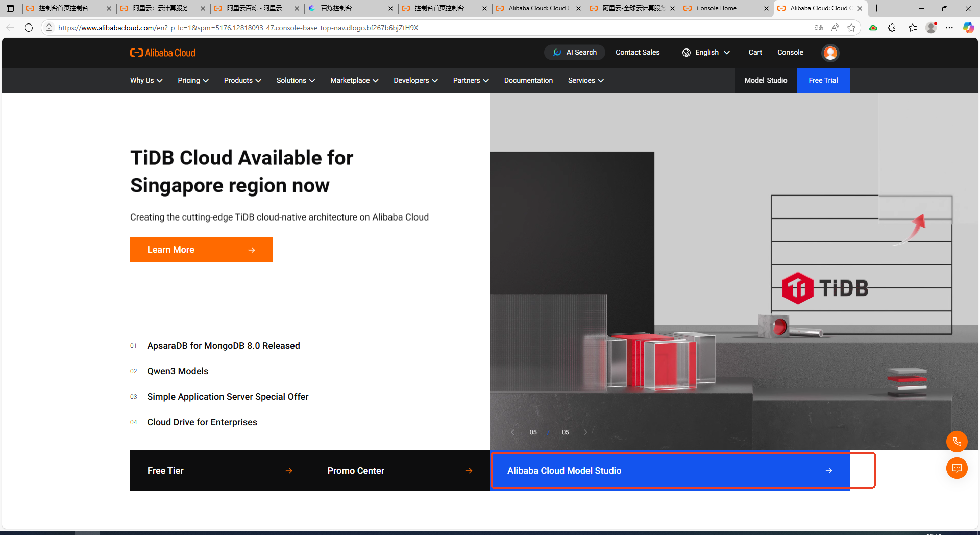The width and height of the screenshot is (980, 535).
Task: View site information lock icon
Action: tap(49, 28)
